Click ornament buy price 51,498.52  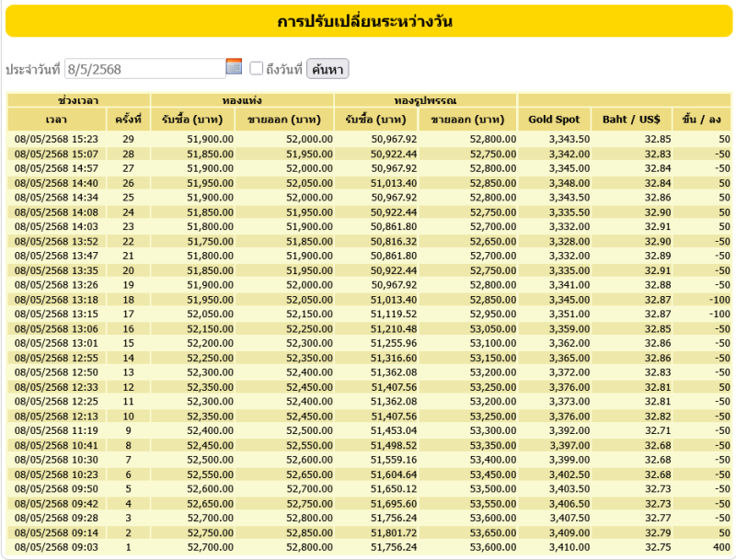[394, 445]
